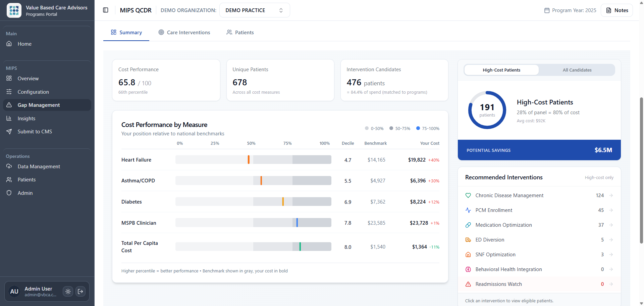644x306 pixels.
Task: Go to Home in sidebar
Action: coord(24,44)
